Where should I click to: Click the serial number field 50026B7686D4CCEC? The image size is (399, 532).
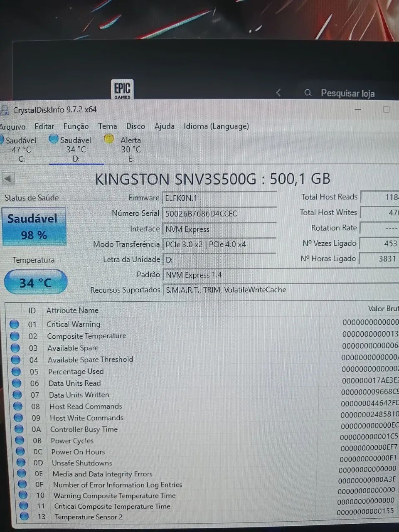point(219,214)
